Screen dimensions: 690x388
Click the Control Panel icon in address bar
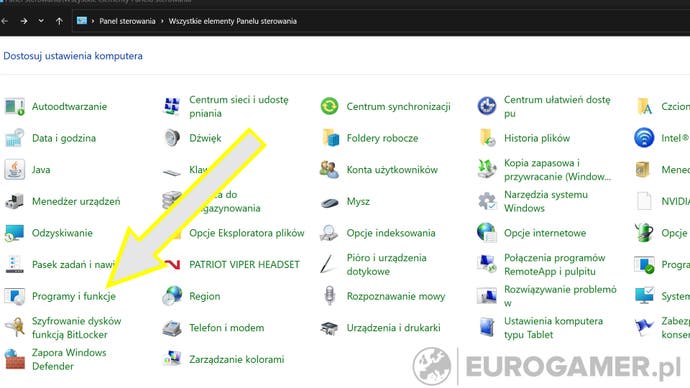(x=82, y=21)
